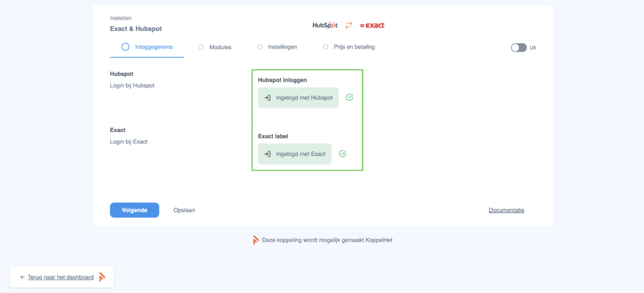Click Terug naar het dashboard link

pyautogui.click(x=61, y=277)
